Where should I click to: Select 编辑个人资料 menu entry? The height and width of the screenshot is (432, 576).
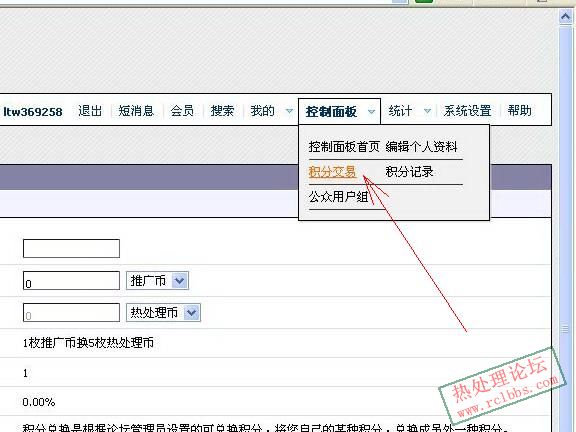click(421, 147)
